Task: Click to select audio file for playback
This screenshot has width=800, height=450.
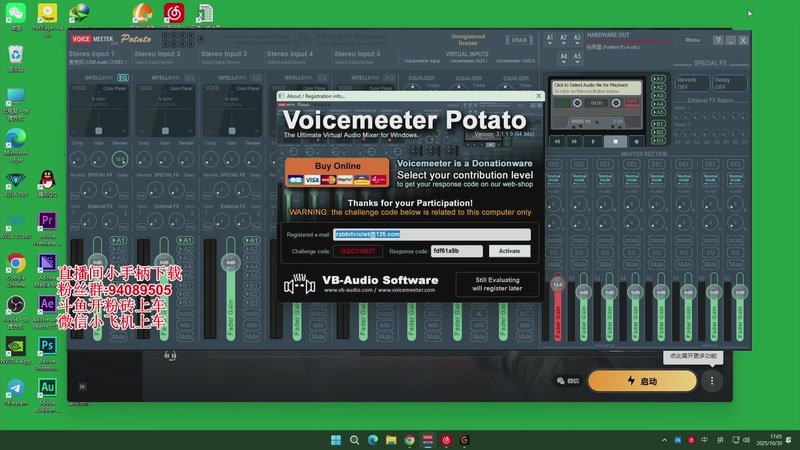Action: (x=596, y=88)
